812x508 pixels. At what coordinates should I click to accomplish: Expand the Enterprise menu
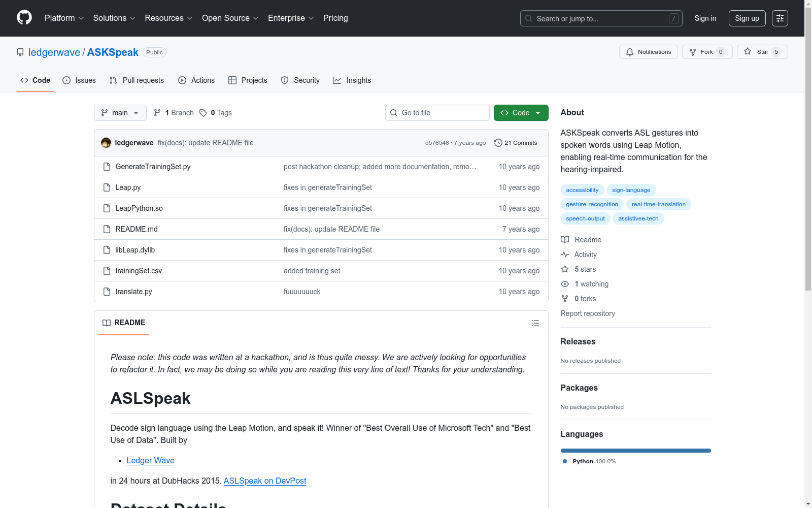(291, 18)
